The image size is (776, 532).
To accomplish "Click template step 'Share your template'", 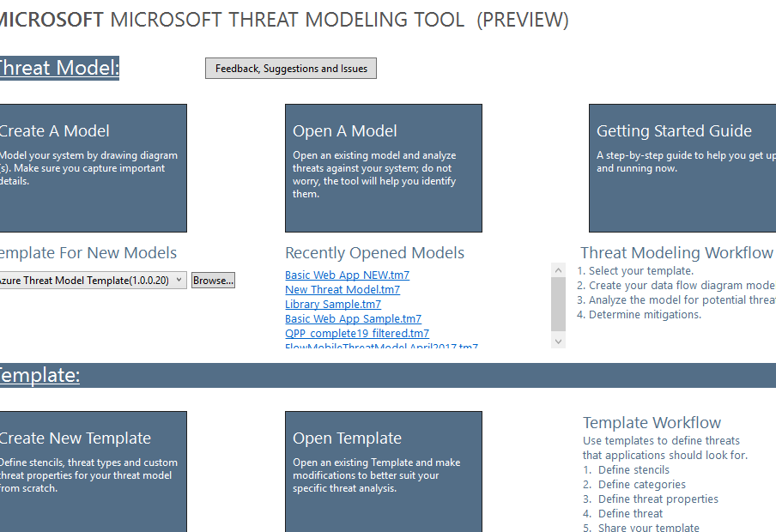I will 641,528.
